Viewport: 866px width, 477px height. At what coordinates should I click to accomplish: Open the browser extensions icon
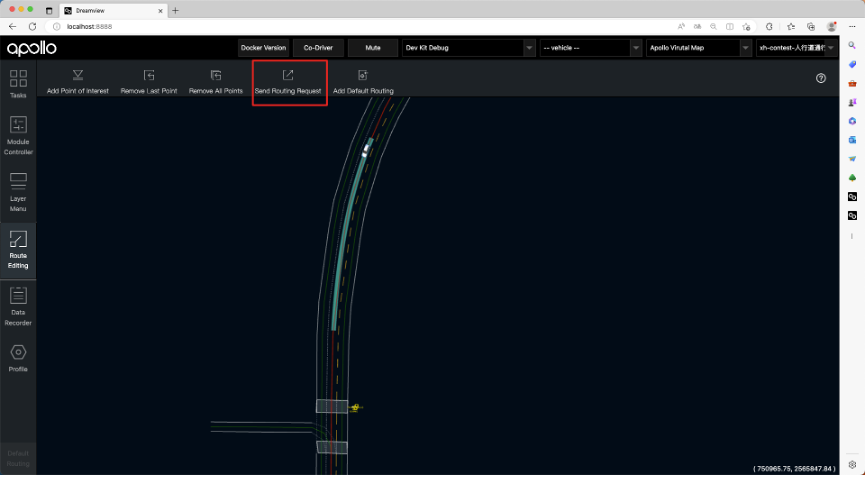coord(769,26)
